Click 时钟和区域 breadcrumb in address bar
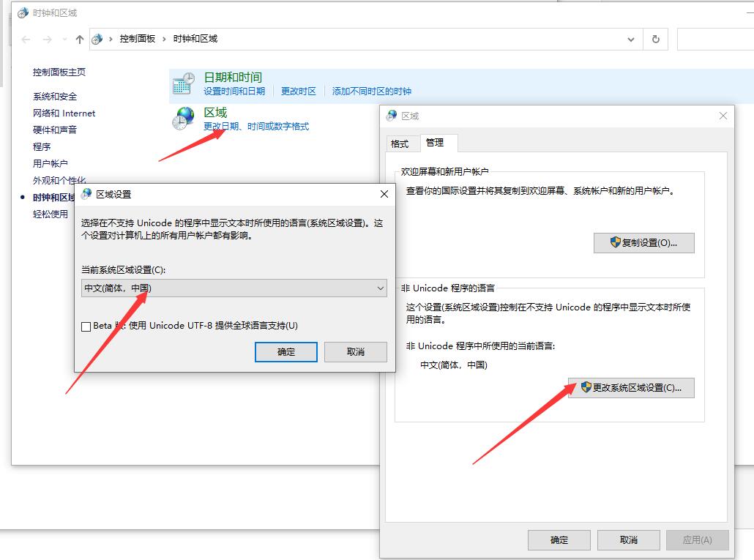This screenshot has height=560, width=754. [195, 39]
